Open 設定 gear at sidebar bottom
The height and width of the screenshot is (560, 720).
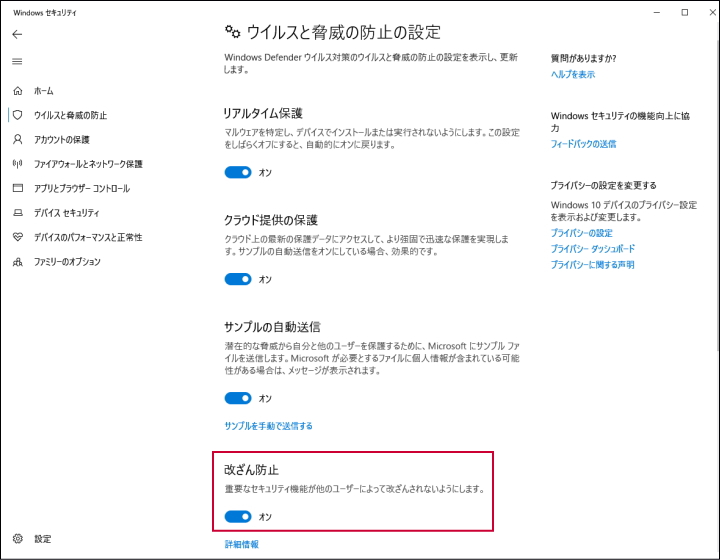click(x=17, y=539)
